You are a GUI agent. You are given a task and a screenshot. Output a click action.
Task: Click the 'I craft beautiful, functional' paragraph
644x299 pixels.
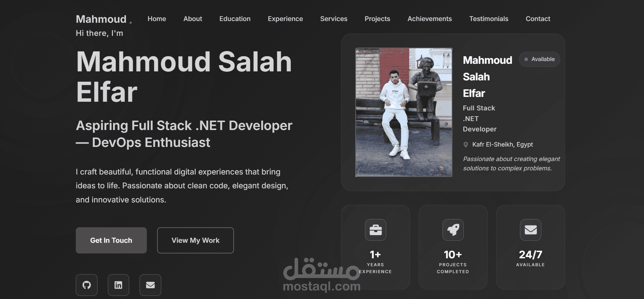(x=182, y=186)
